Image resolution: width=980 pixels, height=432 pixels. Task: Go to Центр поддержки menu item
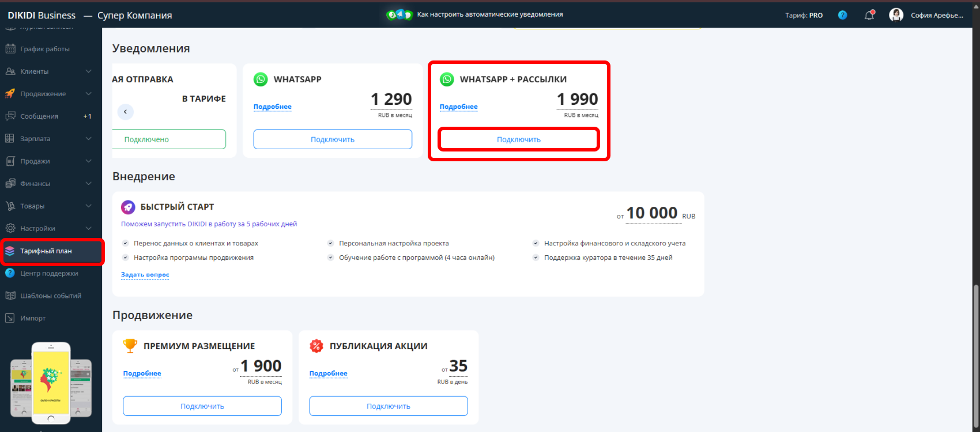tap(49, 274)
